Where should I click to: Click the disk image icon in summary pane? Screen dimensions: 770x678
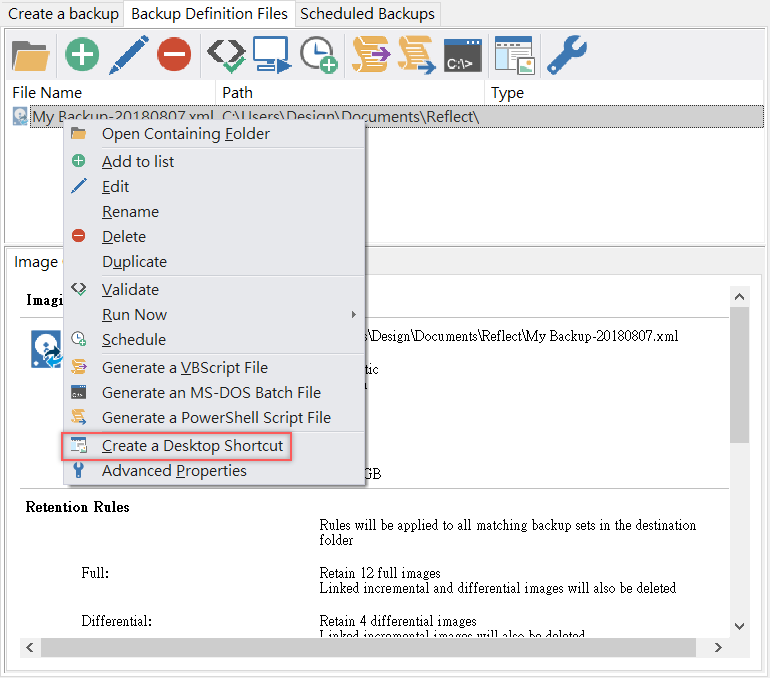[47, 349]
